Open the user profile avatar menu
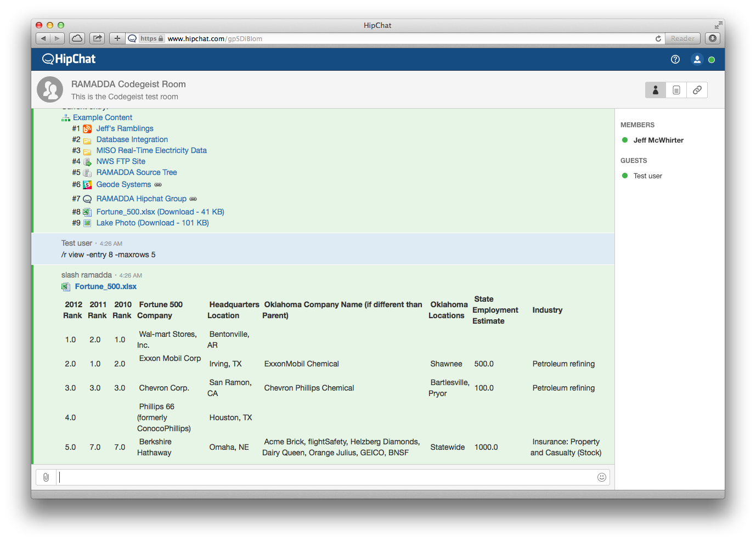Screen dimensions: 756x542 coord(697,59)
